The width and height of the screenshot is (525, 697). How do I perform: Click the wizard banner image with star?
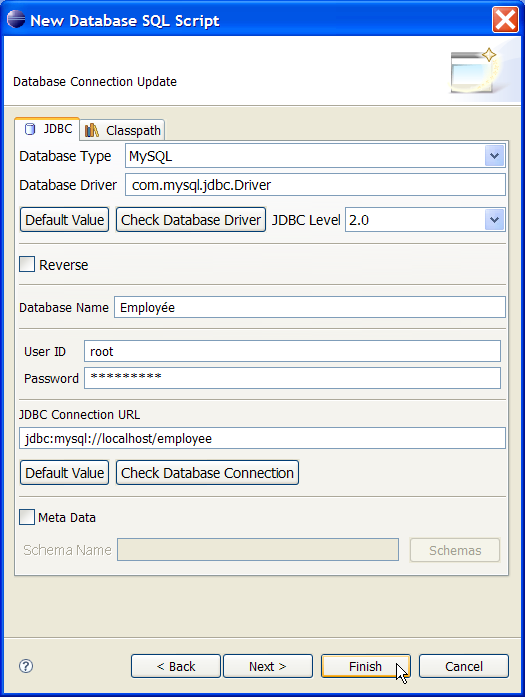pos(473,70)
